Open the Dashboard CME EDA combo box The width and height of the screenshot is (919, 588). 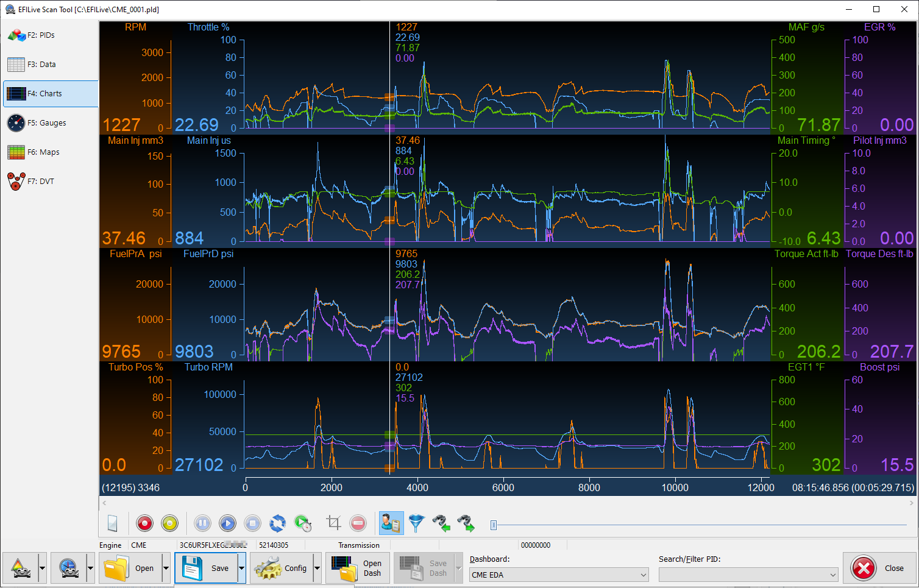(559, 575)
